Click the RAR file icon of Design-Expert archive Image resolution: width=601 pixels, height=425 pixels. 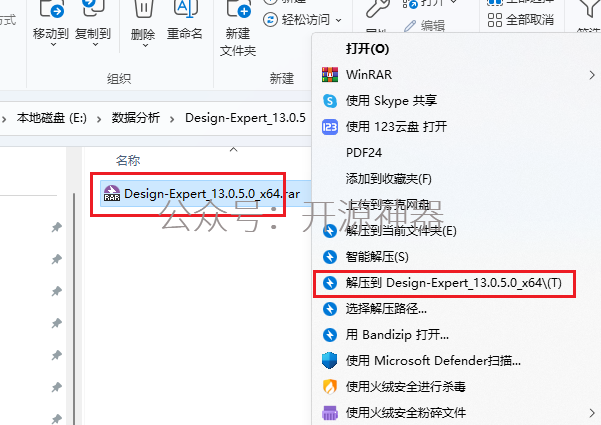[112, 194]
